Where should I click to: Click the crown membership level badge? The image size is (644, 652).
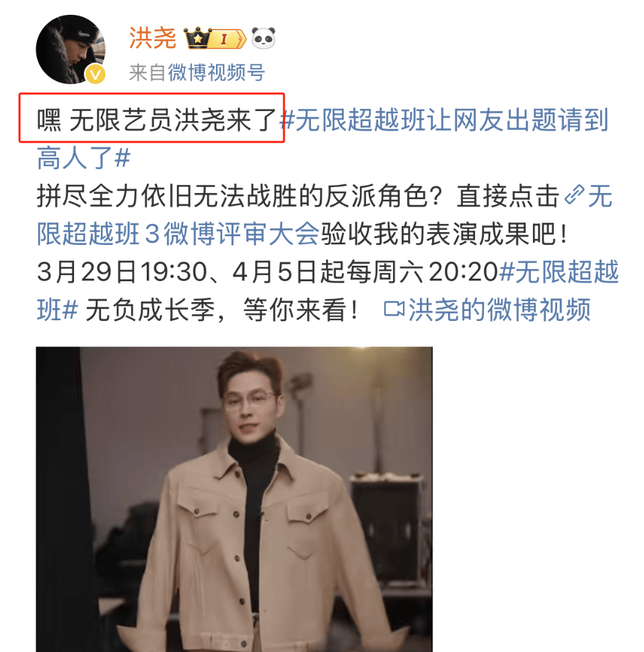point(196,38)
